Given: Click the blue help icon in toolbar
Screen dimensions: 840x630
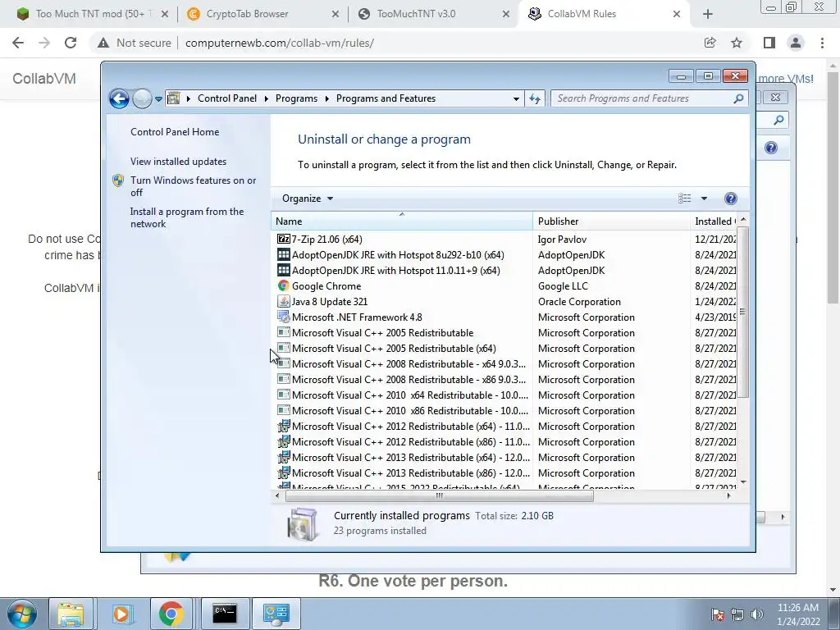Looking at the screenshot, I should click(x=730, y=199).
